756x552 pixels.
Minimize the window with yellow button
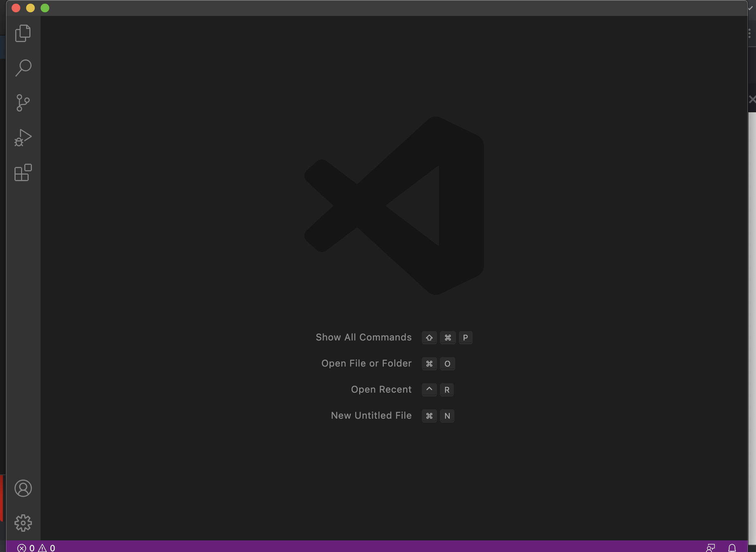click(x=30, y=8)
